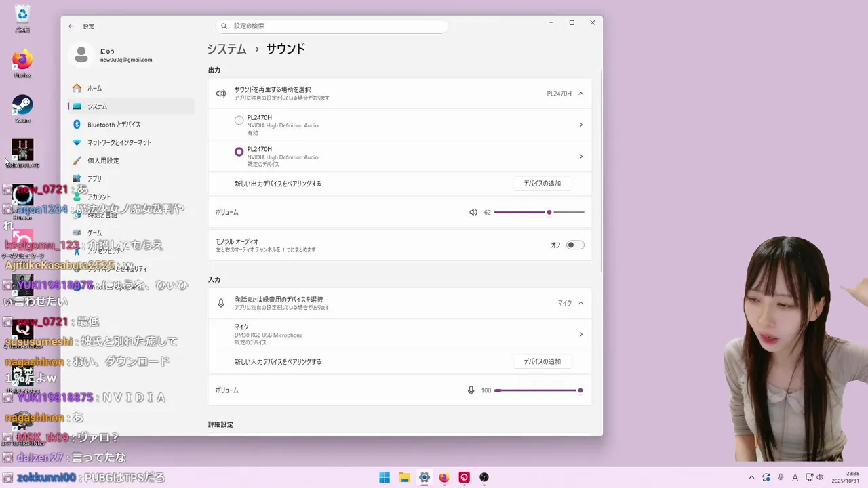Open ホーム in the Settings sidebar
868x488 pixels.
[x=131, y=88]
